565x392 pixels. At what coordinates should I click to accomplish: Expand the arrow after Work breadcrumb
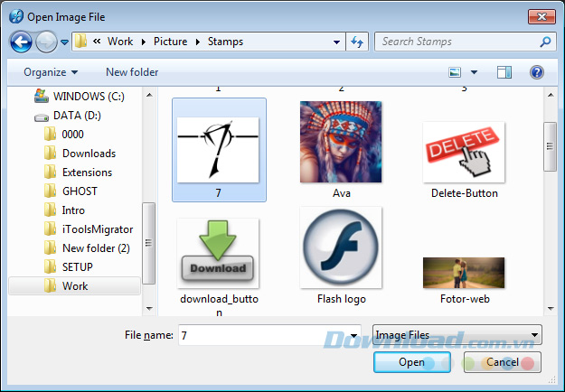tap(144, 42)
